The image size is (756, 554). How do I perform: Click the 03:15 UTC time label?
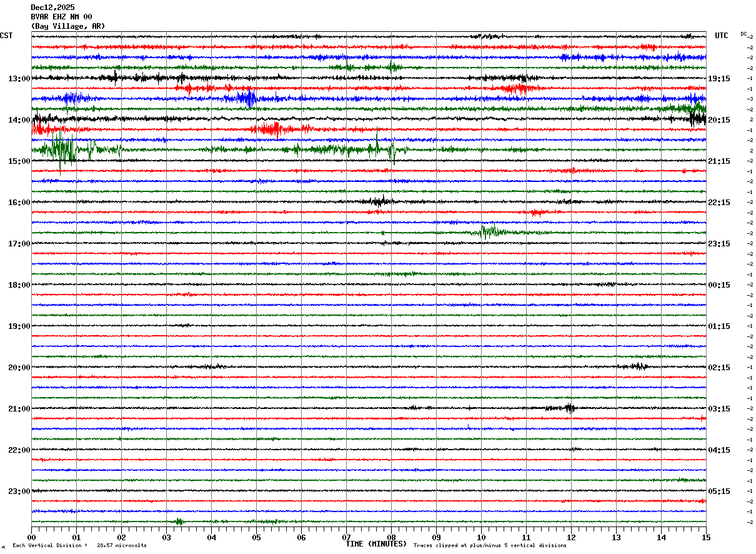(x=719, y=409)
